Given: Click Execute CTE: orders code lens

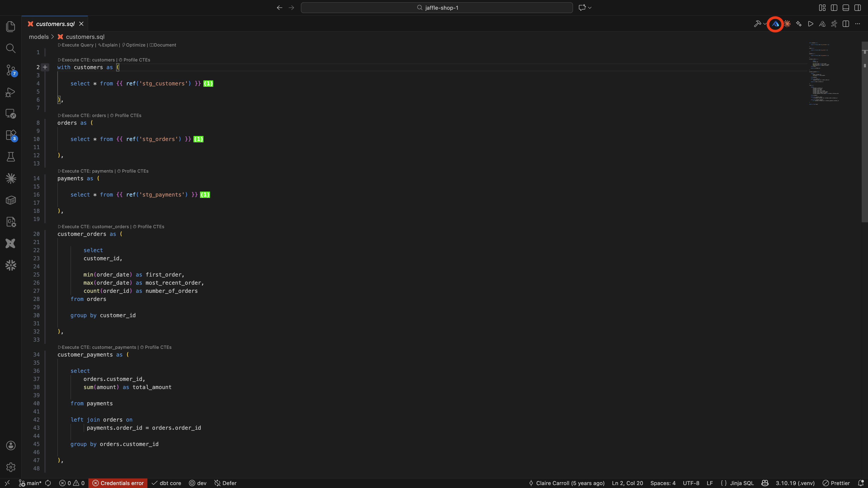Looking at the screenshot, I should (x=82, y=115).
